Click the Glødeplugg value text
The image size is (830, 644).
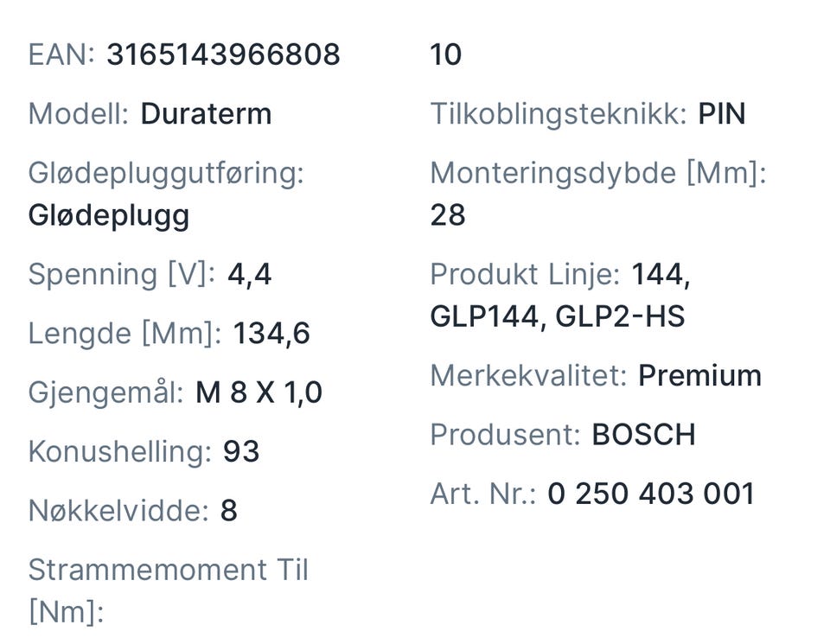[x=109, y=215]
